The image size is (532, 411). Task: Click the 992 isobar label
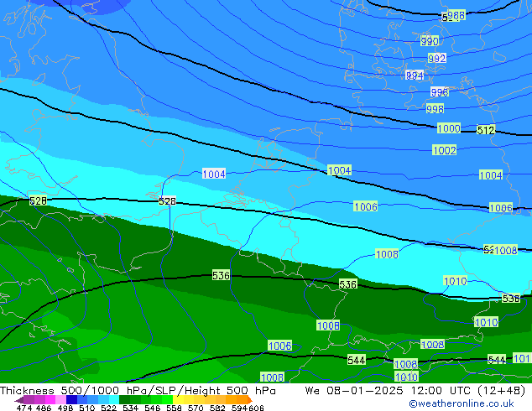[x=436, y=58]
